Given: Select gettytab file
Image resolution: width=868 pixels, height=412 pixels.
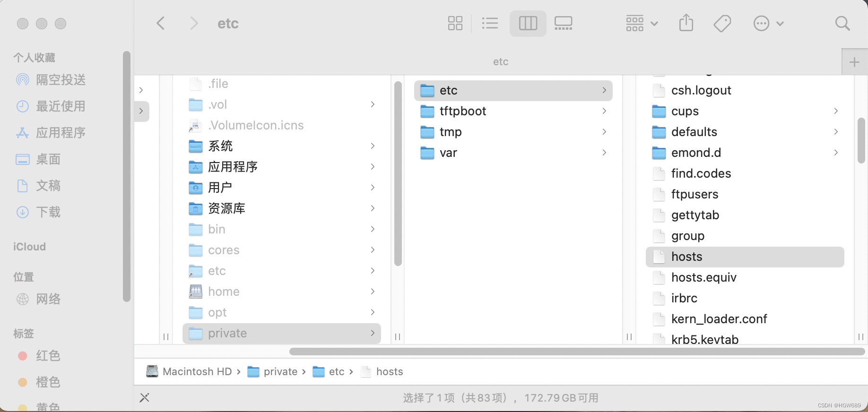Looking at the screenshot, I should pos(745,215).
